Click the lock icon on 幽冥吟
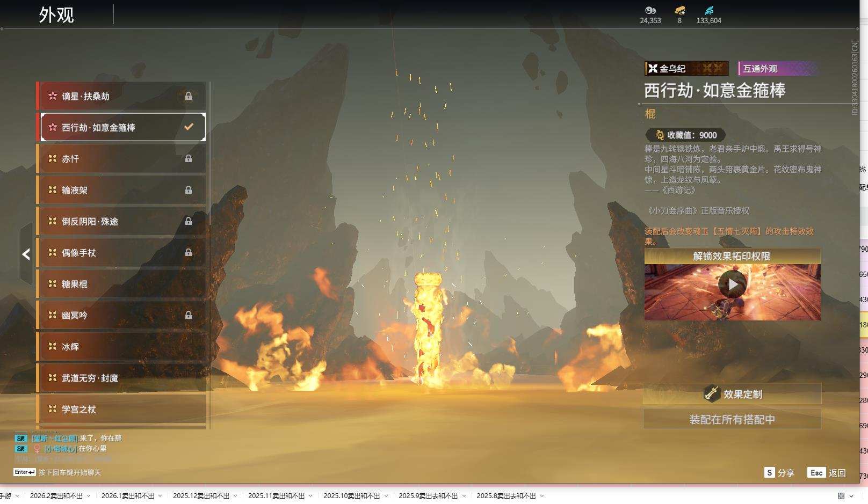The height and width of the screenshot is (504, 868). coord(189,315)
